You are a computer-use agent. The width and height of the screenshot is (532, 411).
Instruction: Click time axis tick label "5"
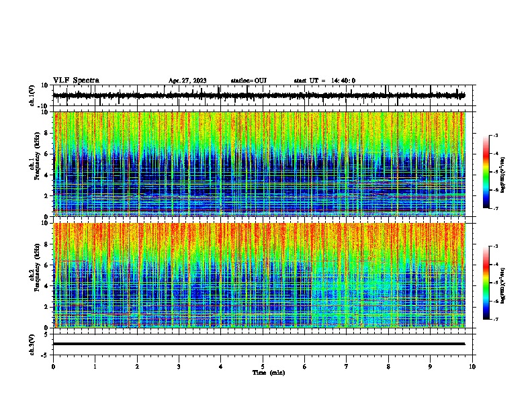[263, 367]
